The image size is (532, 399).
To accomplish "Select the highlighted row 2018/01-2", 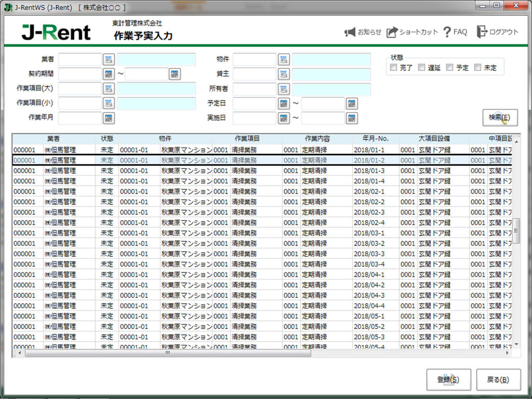I will (262, 160).
